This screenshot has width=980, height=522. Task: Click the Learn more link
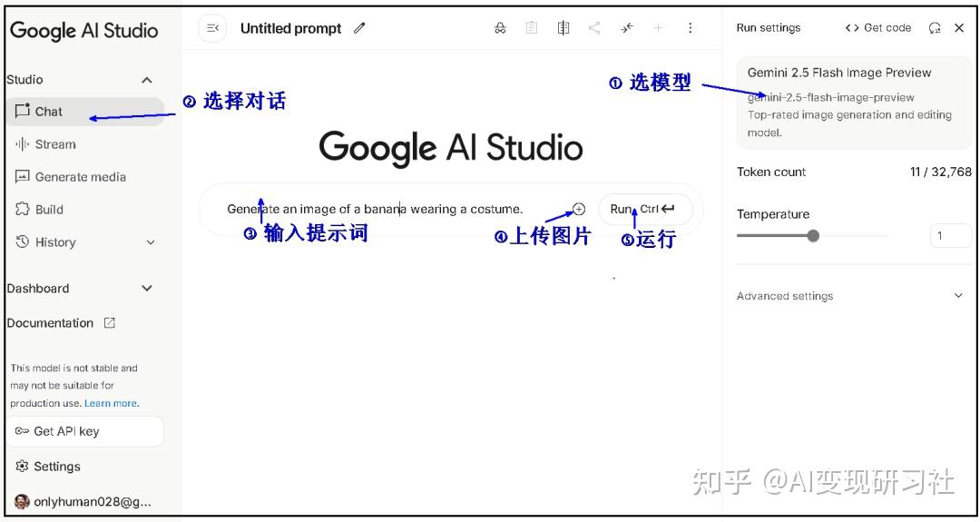click(x=112, y=403)
